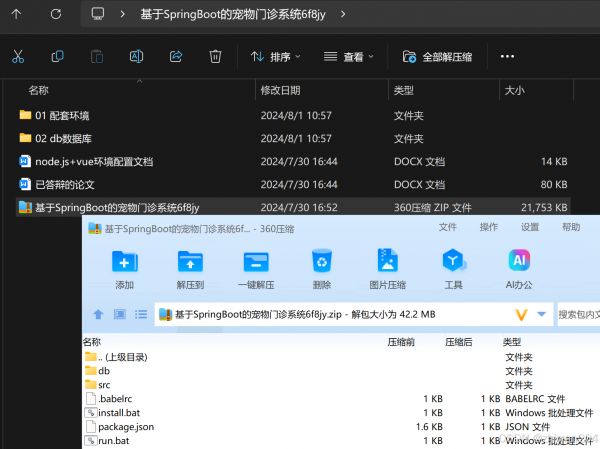Image resolution: width=600 pixels, height=449 pixels.
Task: Select node.js+vue环境配置文档 document
Action: click(86, 162)
